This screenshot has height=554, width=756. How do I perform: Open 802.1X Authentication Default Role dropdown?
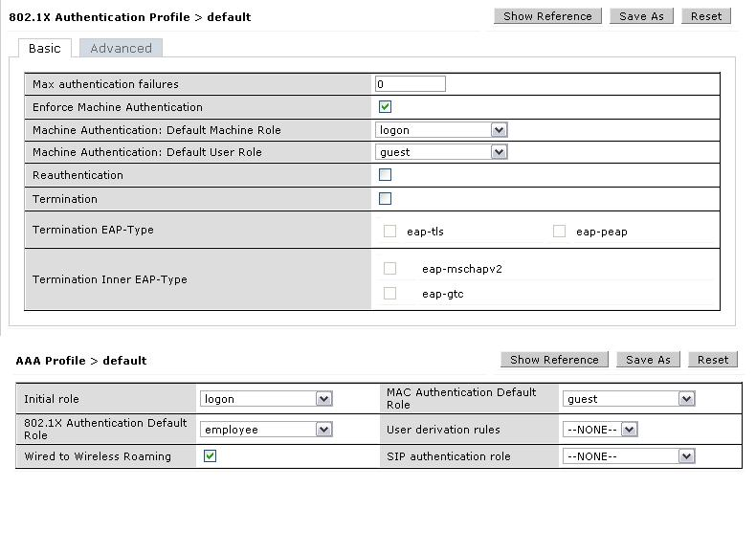coord(323,430)
